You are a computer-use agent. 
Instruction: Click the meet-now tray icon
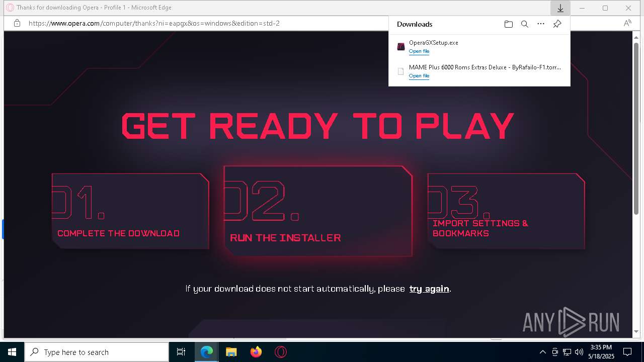tap(555, 352)
